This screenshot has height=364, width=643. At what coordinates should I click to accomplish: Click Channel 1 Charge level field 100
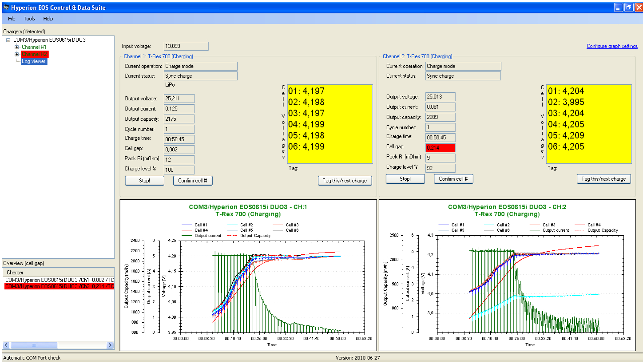pos(179,170)
